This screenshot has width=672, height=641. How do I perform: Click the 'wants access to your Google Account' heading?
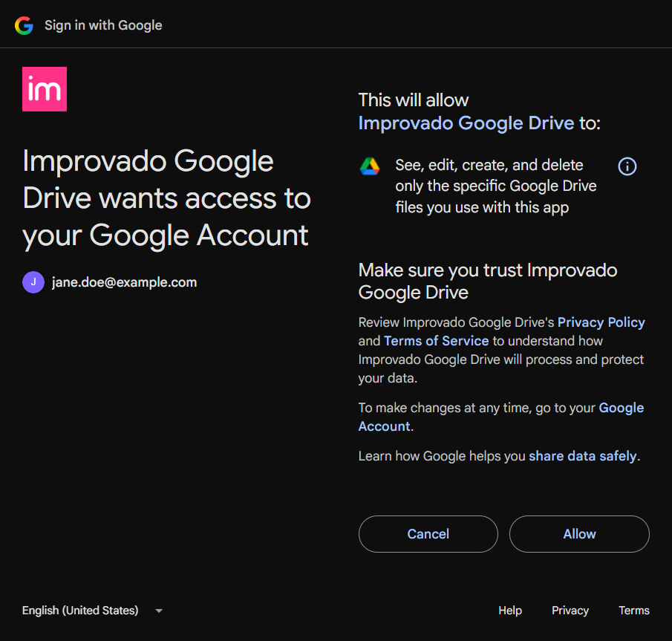pyautogui.click(x=166, y=198)
